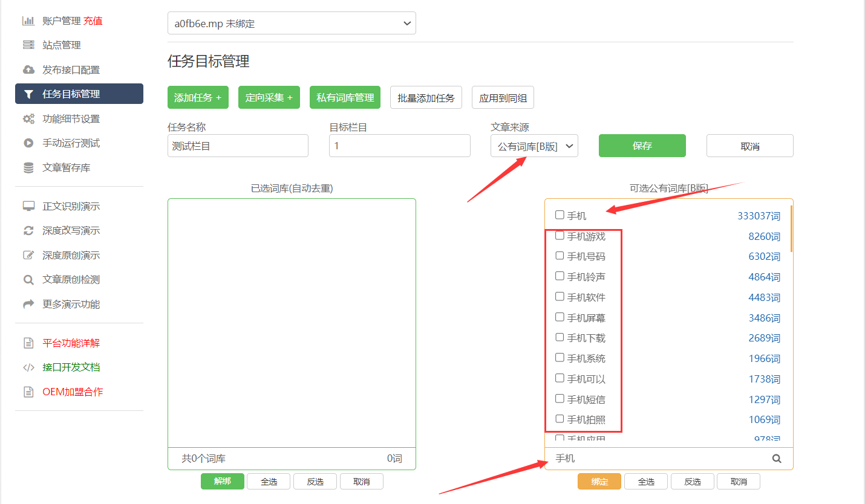The width and height of the screenshot is (865, 504).
Task: Click the server icon beside 站点管理
Action: [x=28, y=45]
